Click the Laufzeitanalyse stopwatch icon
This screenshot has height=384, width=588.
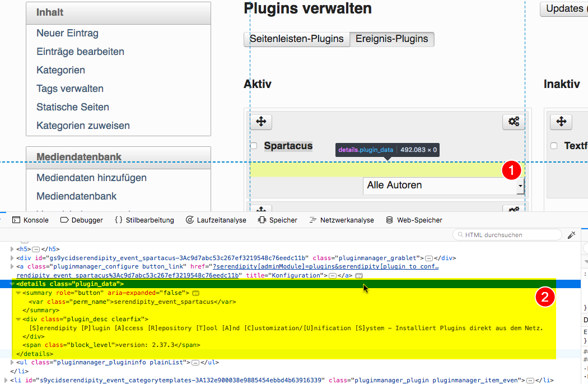(x=190, y=220)
